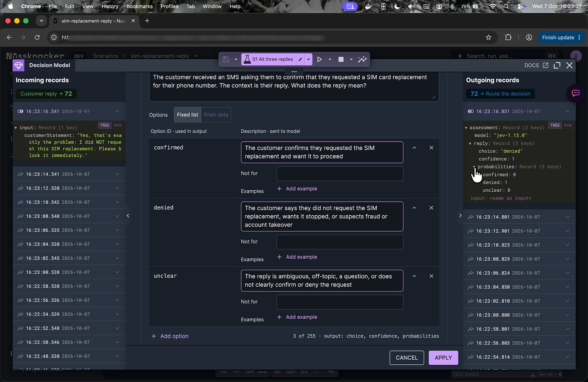
Task: Remove the unclear option
Action: click(431, 276)
